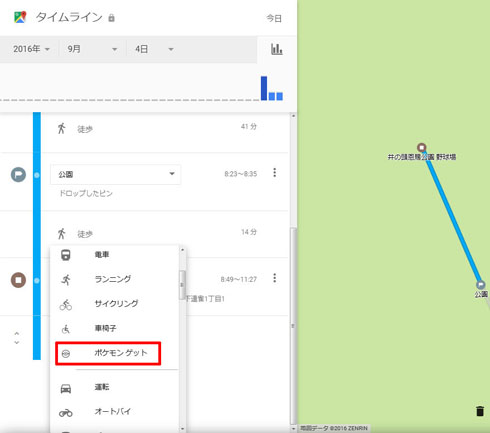The width and height of the screenshot is (490, 433).
Task: Click the 今日 today button
Action: (274, 18)
